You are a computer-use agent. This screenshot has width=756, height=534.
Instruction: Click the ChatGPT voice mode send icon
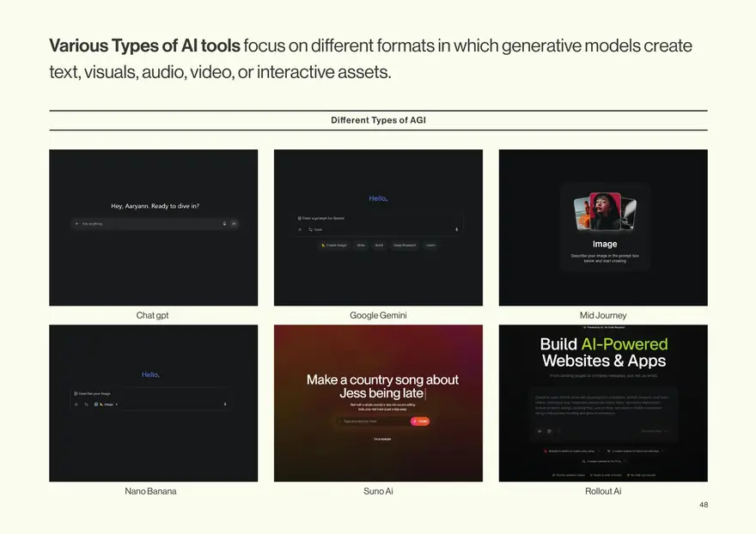[234, 223]
